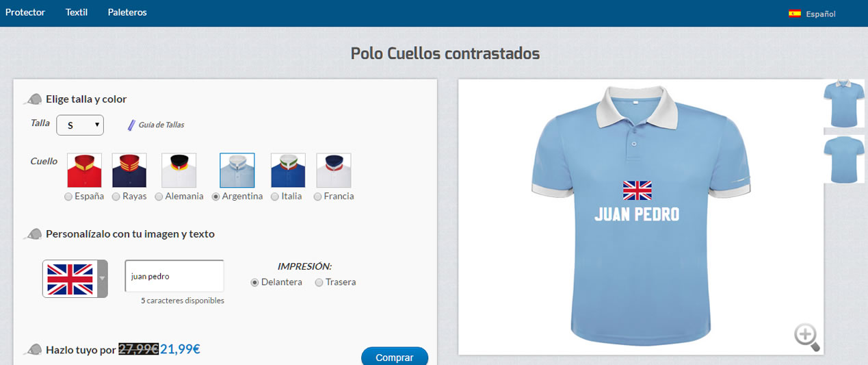Select the España red collar image
The width and height of the screenshot is (868, 365).
(85, 171)
